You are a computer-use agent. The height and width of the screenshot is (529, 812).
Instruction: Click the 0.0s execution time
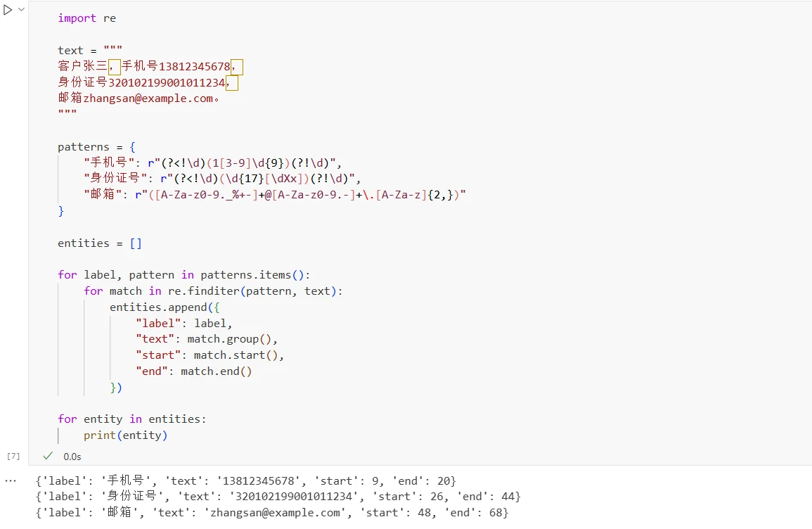pos(72,457)
